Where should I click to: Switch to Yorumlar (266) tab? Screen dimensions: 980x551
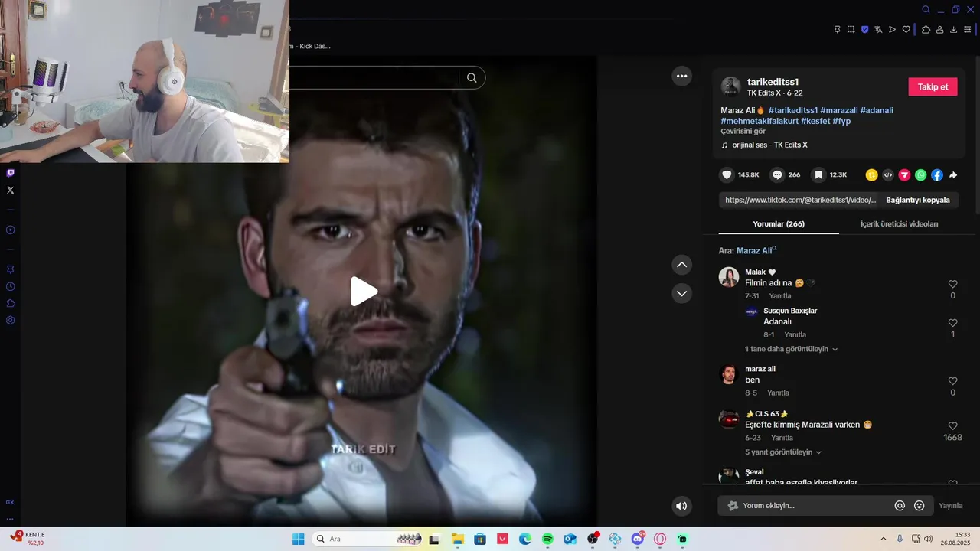point(779,223)
